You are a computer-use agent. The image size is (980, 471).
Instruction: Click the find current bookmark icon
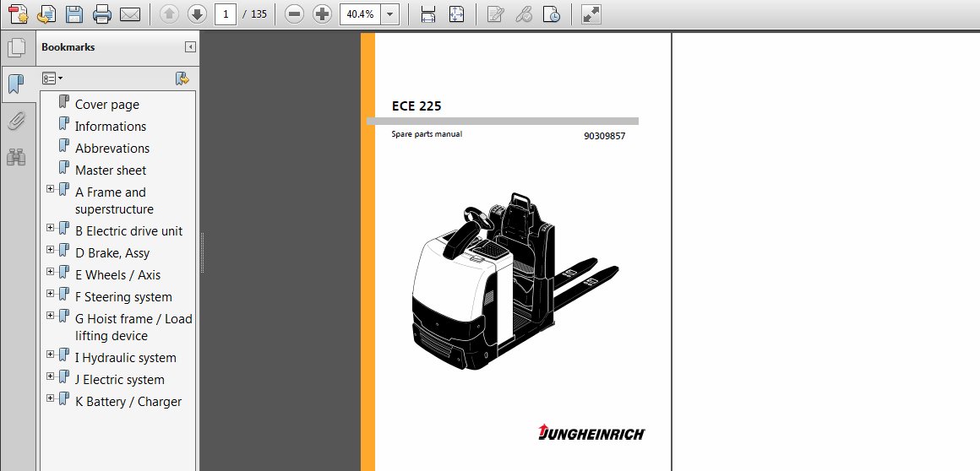click(182, 78)
